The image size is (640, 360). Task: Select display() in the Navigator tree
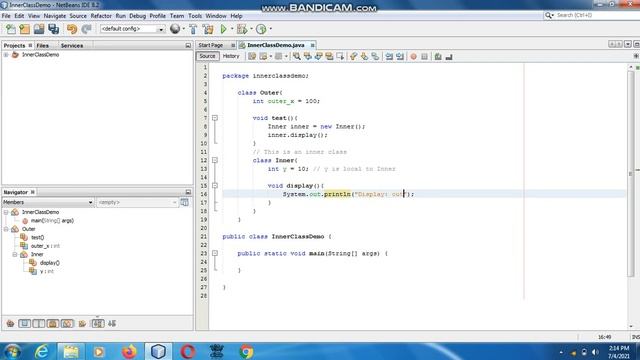click(50, 263)
